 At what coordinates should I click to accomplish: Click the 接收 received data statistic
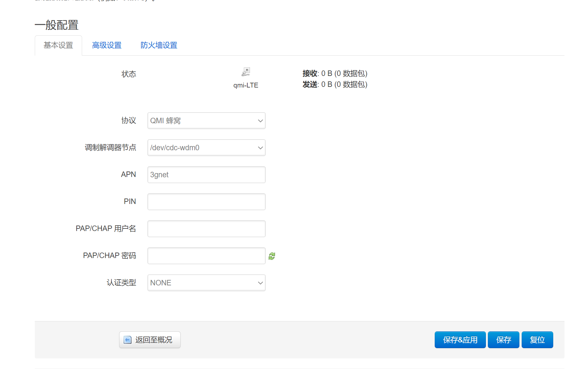pos(335,74)
